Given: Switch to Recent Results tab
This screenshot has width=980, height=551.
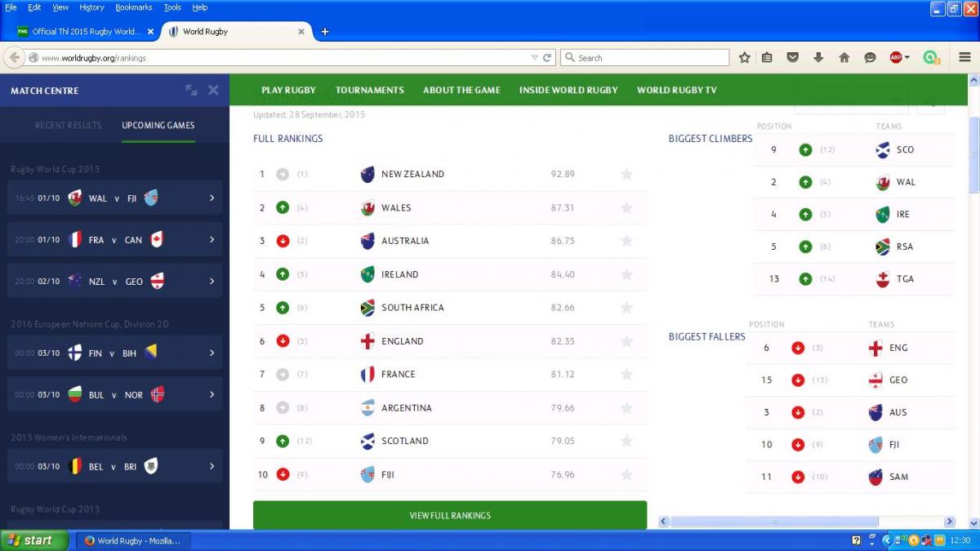Looking at the screenshot, I should pyautogui.click(x=69, y=126).
